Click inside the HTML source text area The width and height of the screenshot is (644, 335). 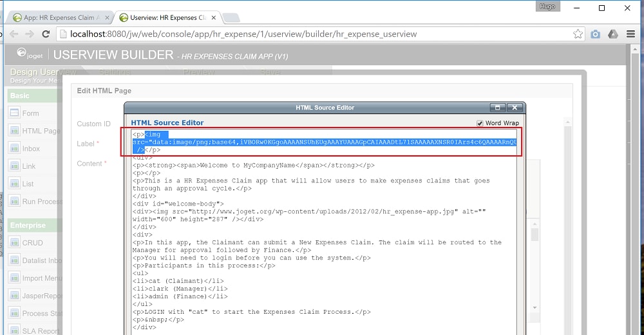(325, 232)
